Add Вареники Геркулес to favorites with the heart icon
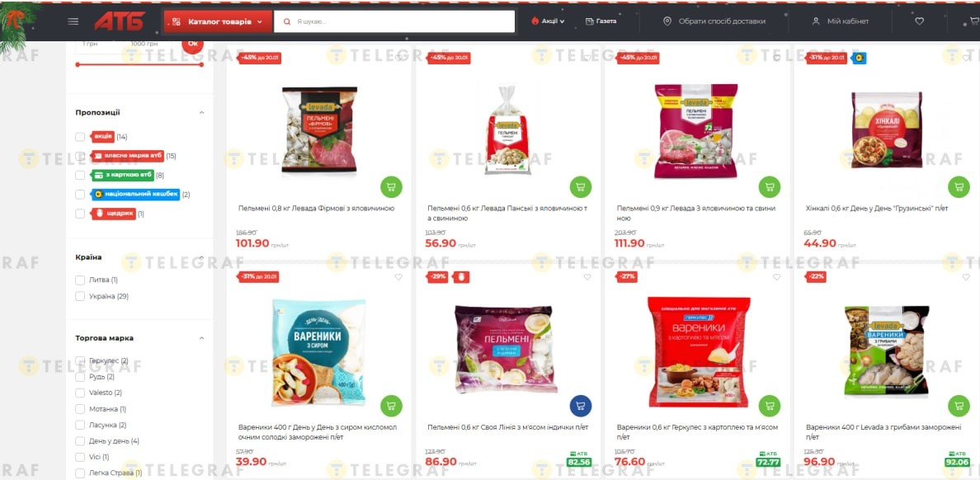Image resolution: width=980 pixels, height=480 pixels. point(776,277)
